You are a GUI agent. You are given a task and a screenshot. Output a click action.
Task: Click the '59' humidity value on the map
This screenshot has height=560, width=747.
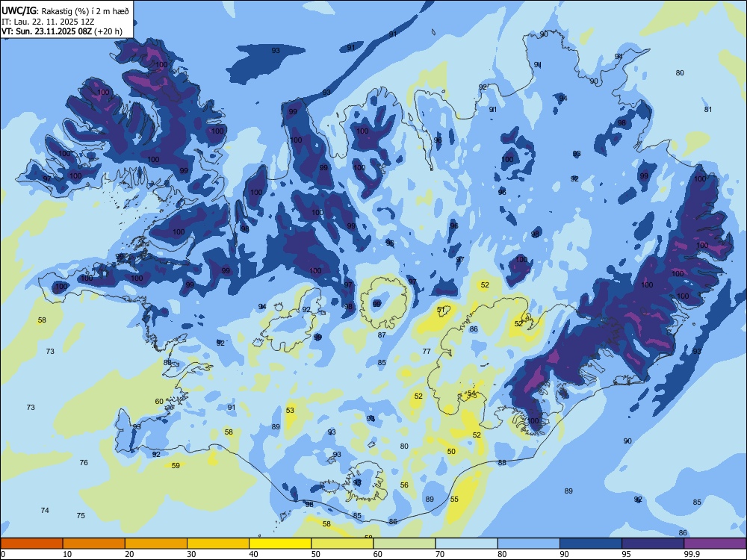(x=176, y=465)
